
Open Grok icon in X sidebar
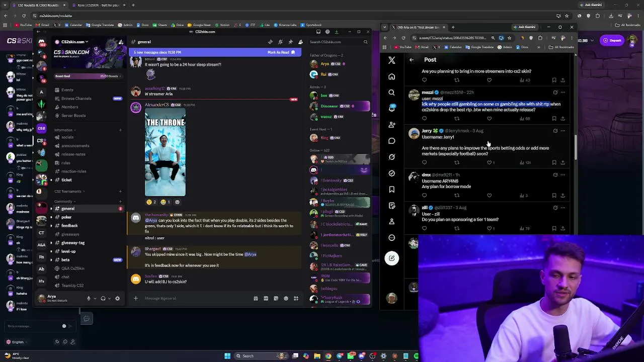click(x=391, y=157)
